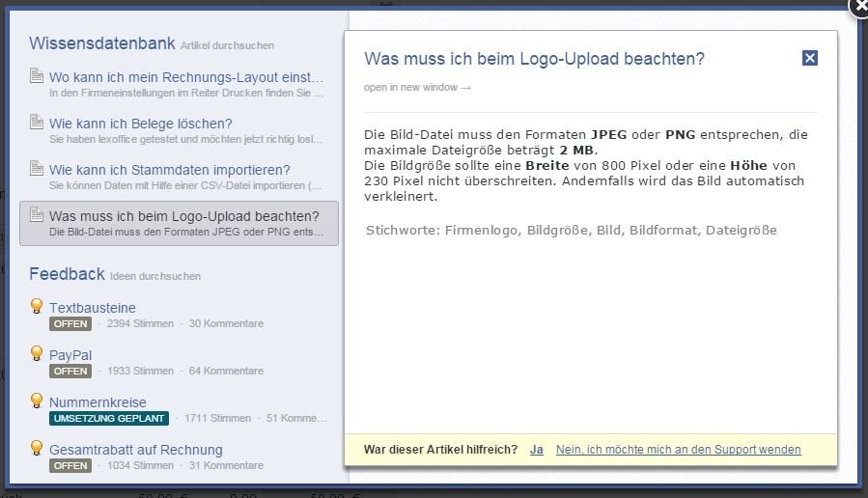Click the 'UMSETZUNG GEPLANT' status badge
The height and width of the screenshot is (498, 868).
(108, 419)
